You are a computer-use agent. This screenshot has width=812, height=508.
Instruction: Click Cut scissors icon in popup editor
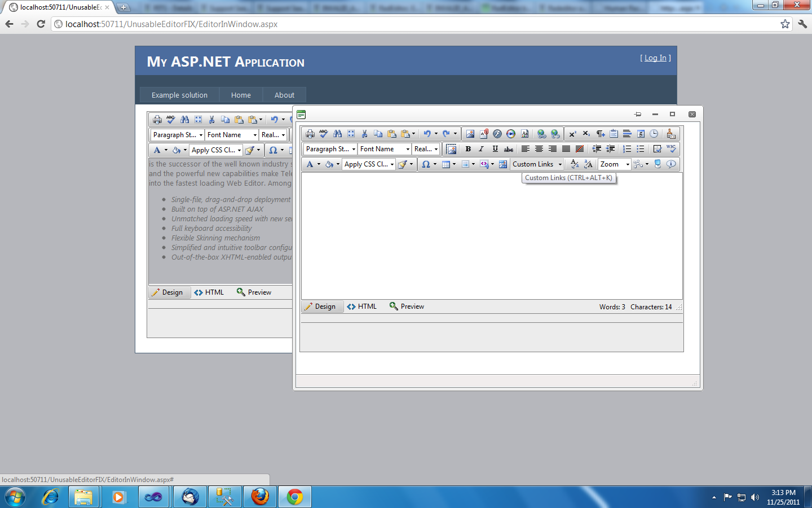[x=364, y=134]
